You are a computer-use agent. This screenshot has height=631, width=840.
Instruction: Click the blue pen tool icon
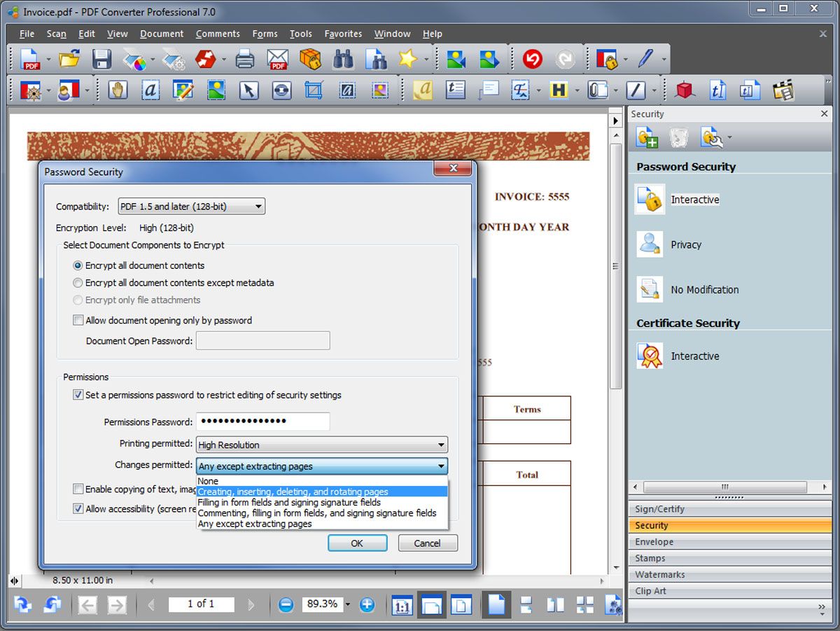tap(645, 59)
